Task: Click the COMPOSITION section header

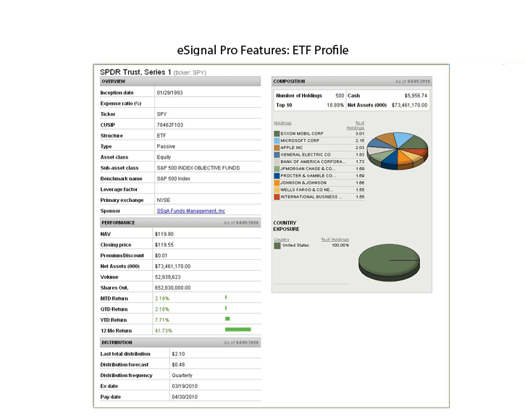Action: coord(351,81)
